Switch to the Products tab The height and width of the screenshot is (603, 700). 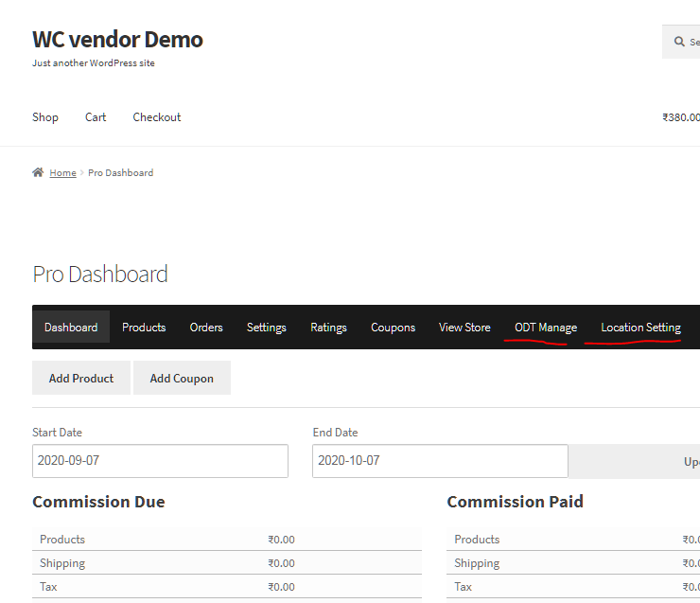pyautogui.click(x=144, y=327)
